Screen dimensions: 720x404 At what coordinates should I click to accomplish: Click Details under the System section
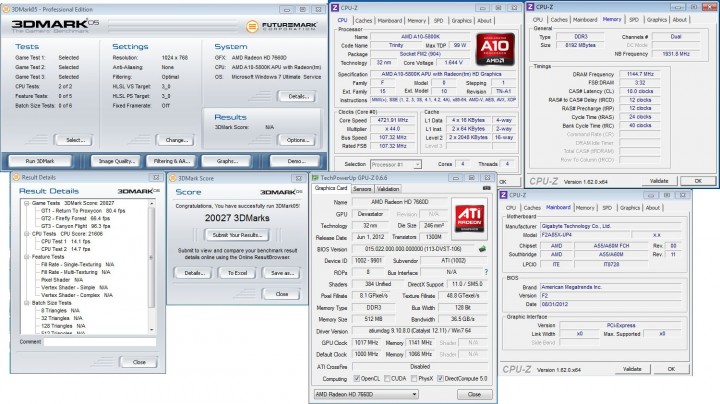click(x=297, y=96)
